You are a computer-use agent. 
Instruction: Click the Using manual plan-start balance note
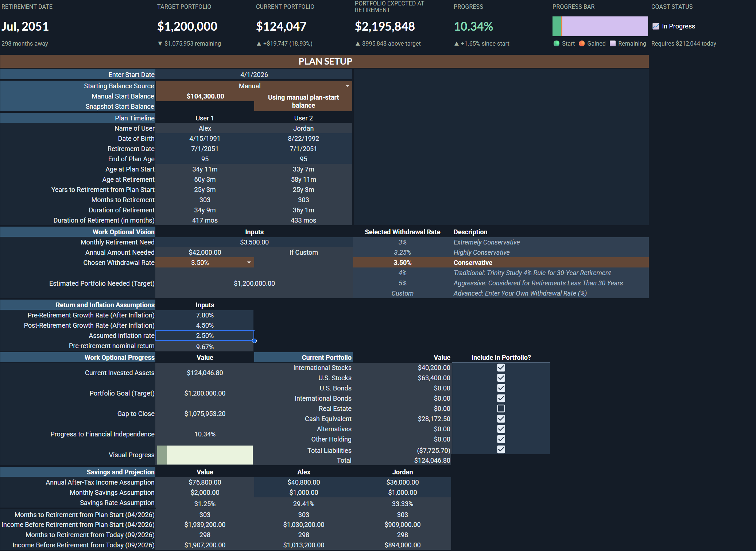click(x=303, y=101)
